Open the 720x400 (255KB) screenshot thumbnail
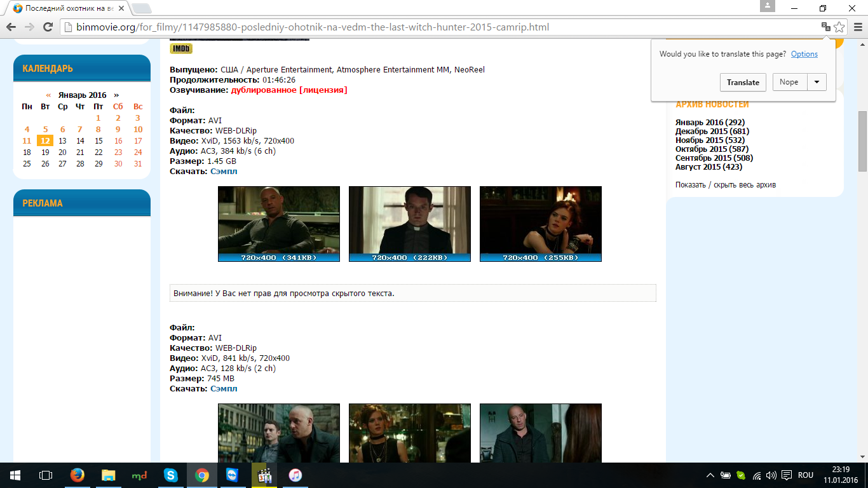Image resolution: width=868 pixels, height=488 pixels. pos(541,224)
